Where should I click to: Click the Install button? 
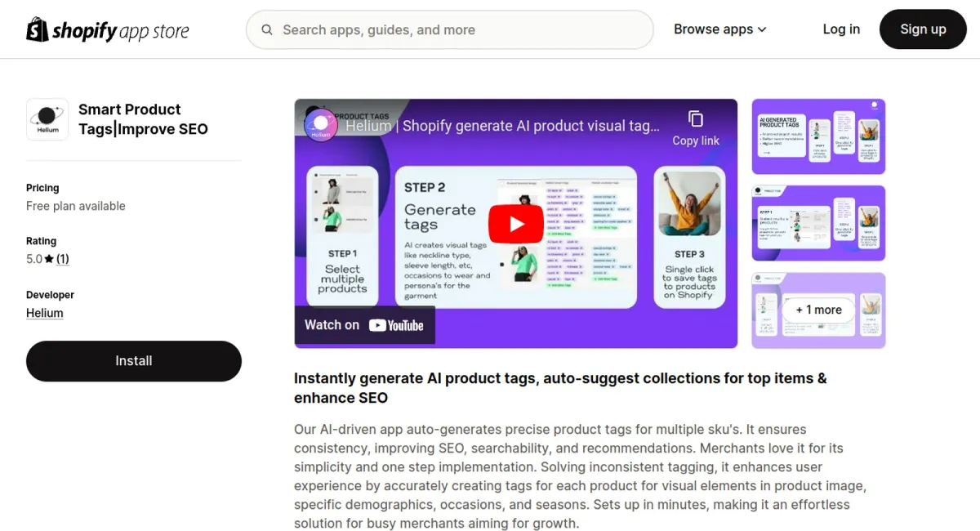click(x=134, y=361)
